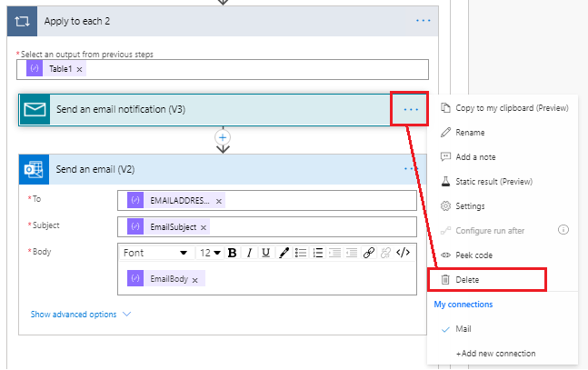Click inside the Subject field
This screenshot has width=588, height=370.
(267, 227)
